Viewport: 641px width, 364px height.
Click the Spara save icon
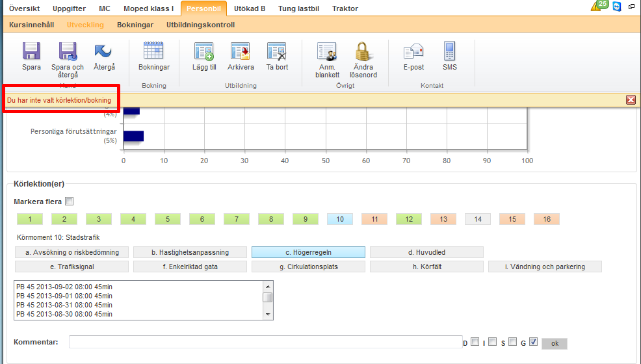31,51
